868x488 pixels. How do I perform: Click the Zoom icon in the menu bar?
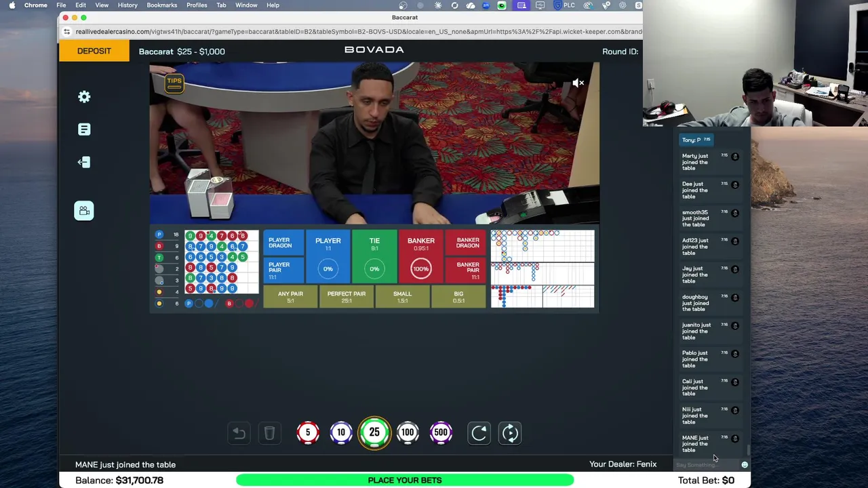486,5
